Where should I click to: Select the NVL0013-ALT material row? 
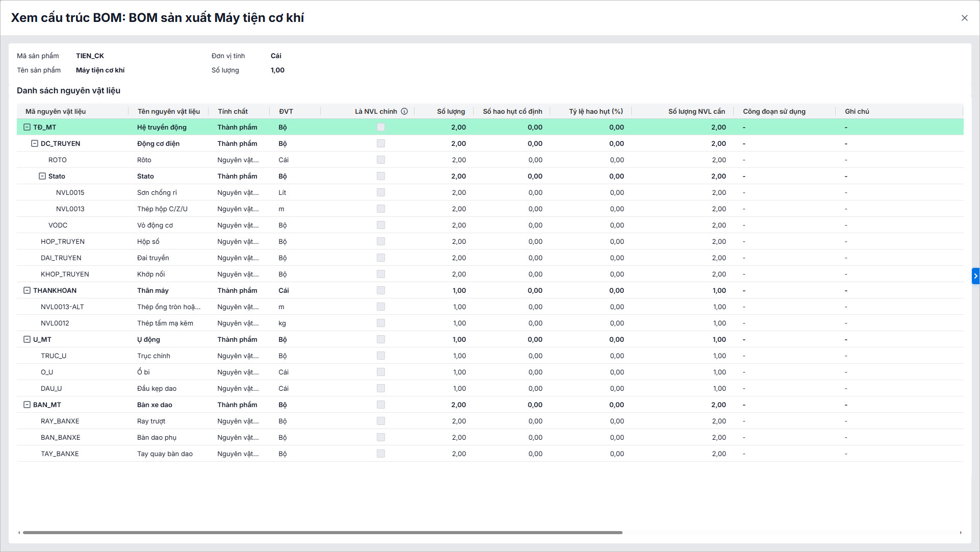click(62, 307)
